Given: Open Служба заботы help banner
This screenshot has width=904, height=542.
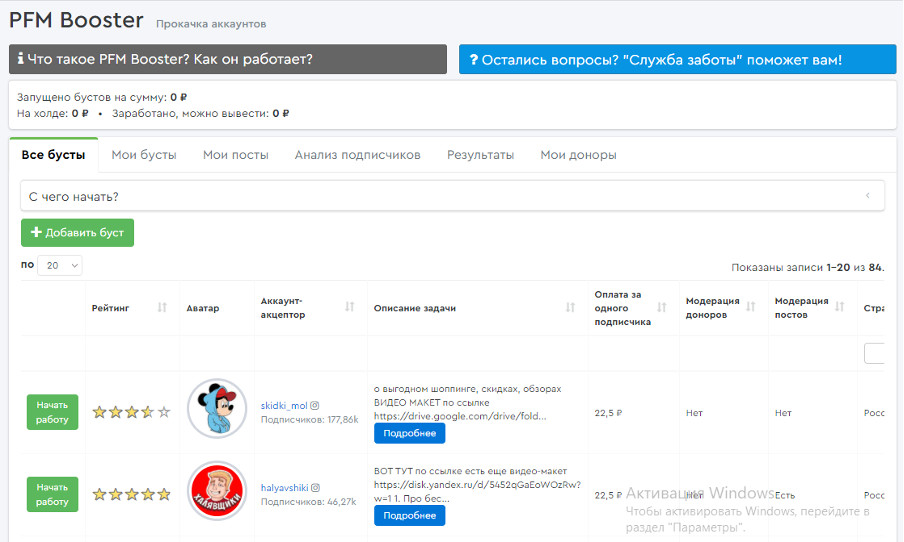Looking at the screenshot, I should (677, 59).
